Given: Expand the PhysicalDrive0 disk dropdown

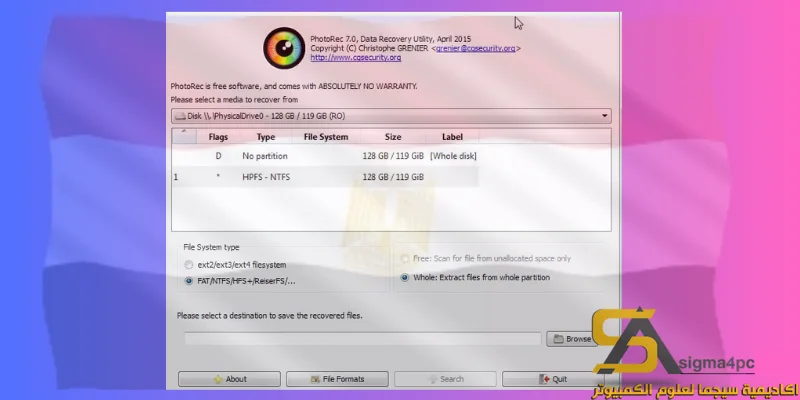Looking at the screenshot, I should point(391,116).
